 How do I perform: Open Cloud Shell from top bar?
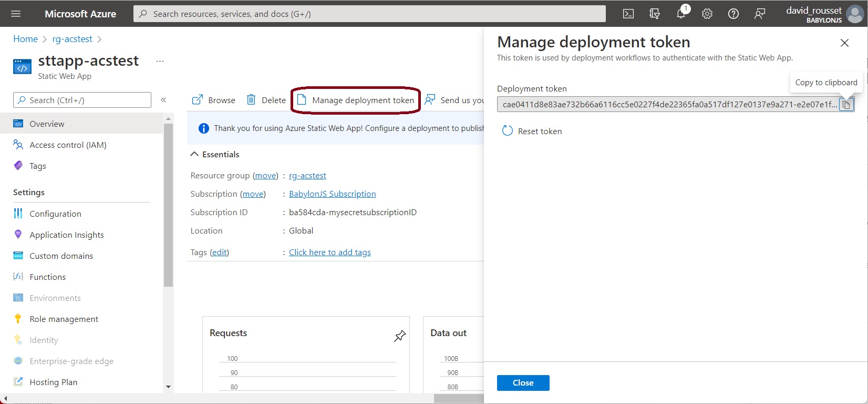click(628, 14)
